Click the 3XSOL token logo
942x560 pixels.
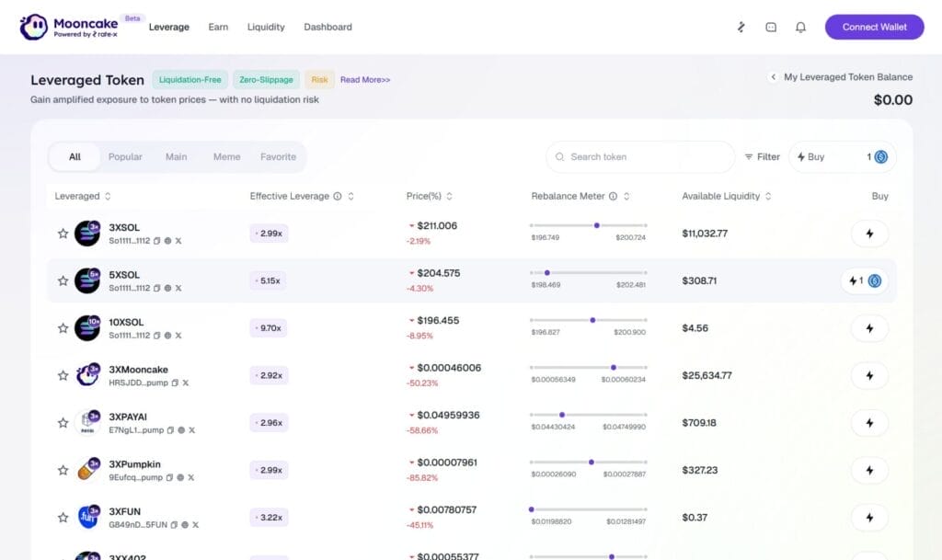coord(87,234)
